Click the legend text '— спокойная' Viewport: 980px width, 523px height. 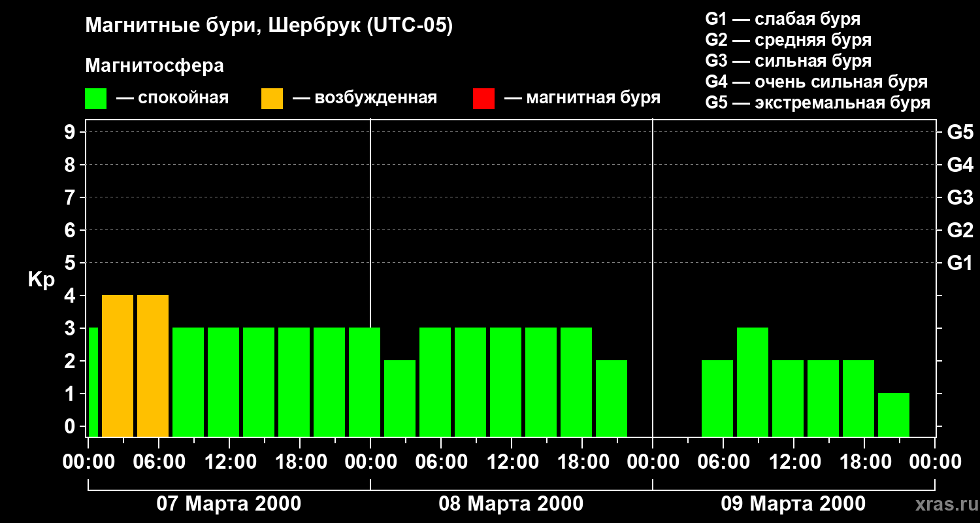(x=172, y=99)
